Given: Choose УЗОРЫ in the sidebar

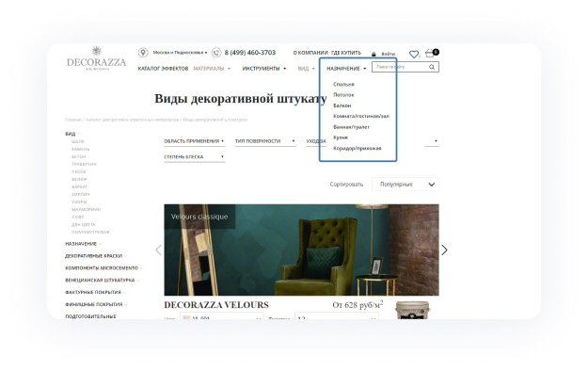Looking at the screenshot, I should [79, 202].
